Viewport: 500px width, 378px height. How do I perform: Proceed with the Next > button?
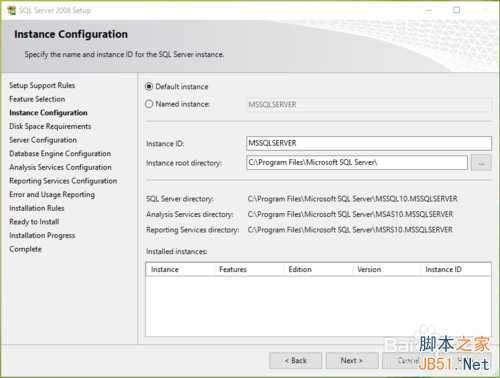click(352, 360)
